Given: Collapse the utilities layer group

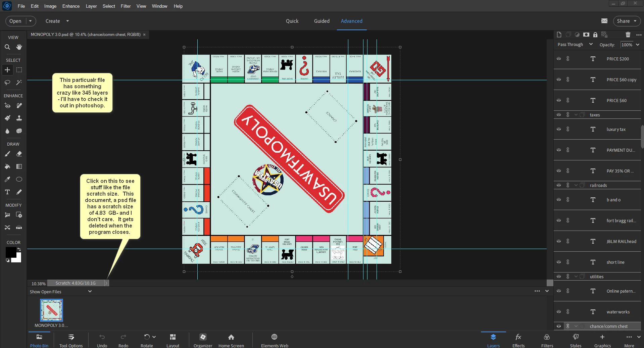Looking at the screenshot, I should (576, 277).
